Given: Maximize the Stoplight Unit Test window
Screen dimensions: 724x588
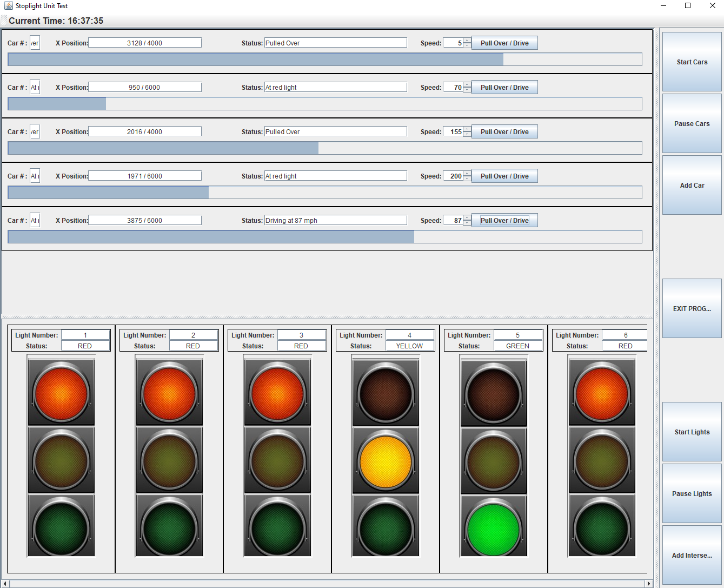Looking at the screenshot, I should 688,6.
